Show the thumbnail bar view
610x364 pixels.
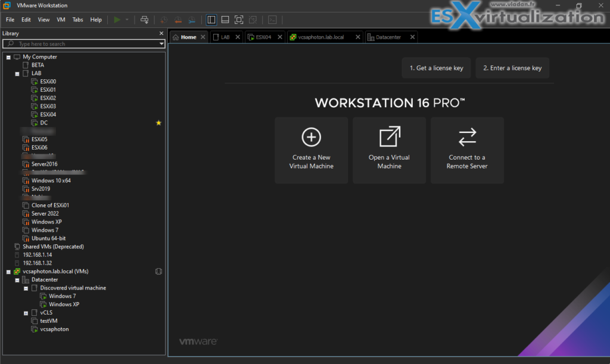tap(225, 19)
